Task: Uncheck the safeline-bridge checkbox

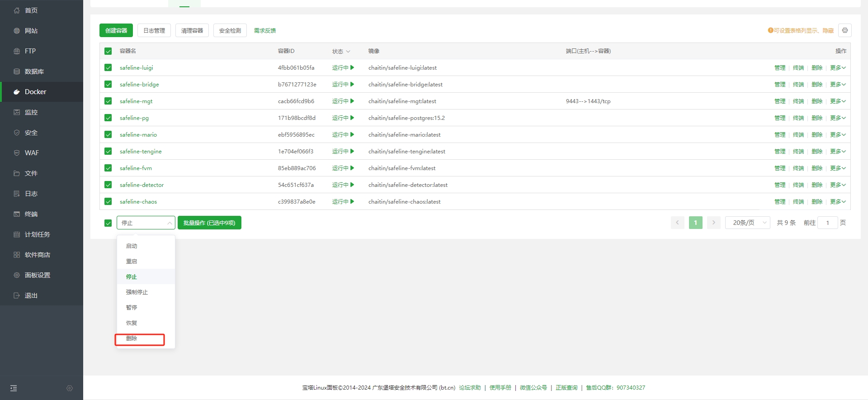Action: [108, 84]
